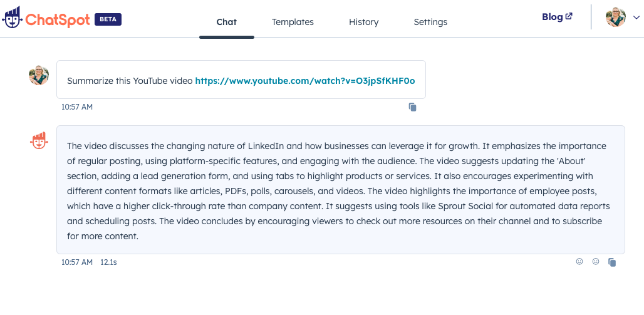
Task: Go to the History tab
Action: click(x=363, y=22)
